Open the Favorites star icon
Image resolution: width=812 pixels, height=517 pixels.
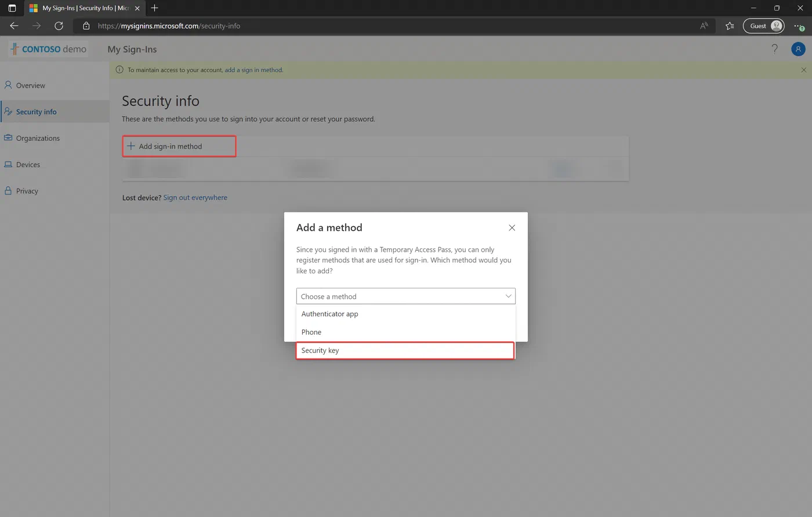click(x=730, y=26)
